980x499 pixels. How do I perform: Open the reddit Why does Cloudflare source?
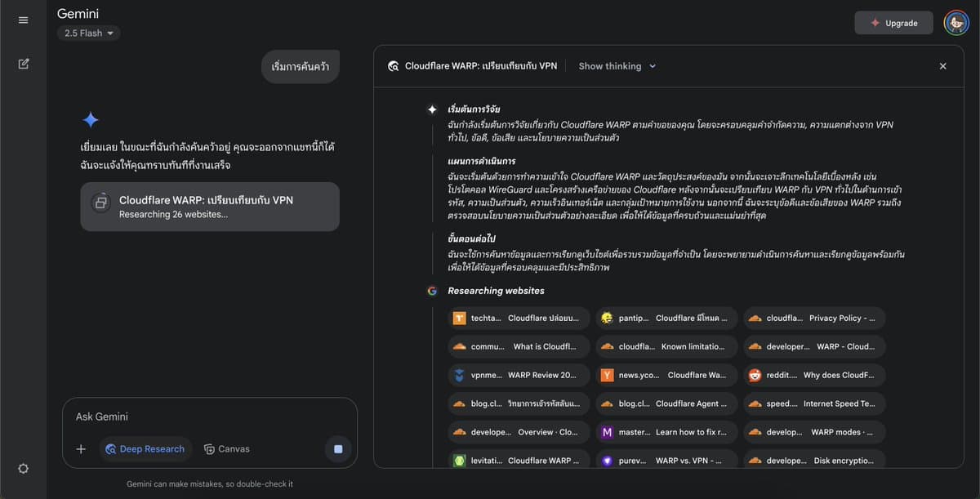point(814,375)
